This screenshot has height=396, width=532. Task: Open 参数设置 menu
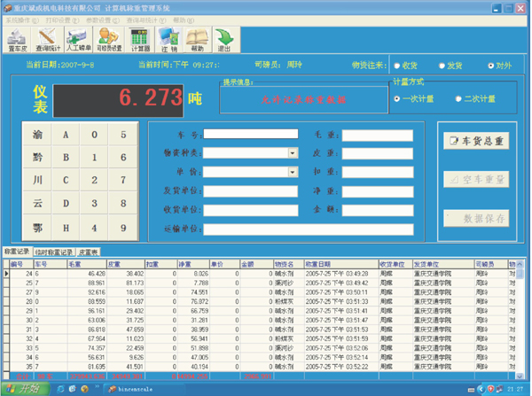[103, 20]
